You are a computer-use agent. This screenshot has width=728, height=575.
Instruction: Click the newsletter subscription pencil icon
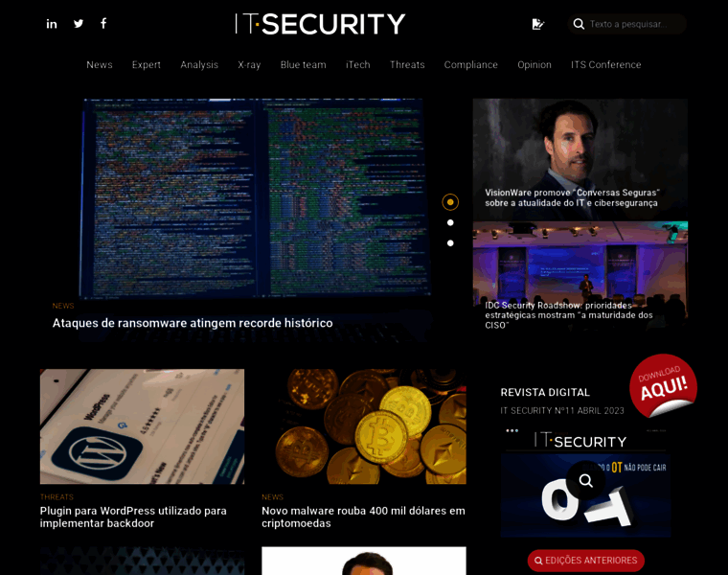(x=537, y=24)
